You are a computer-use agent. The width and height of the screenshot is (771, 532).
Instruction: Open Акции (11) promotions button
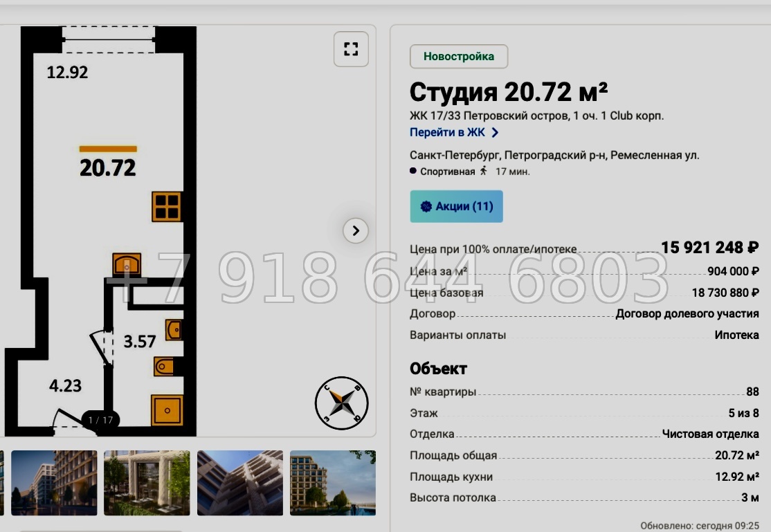coord(456,207)
